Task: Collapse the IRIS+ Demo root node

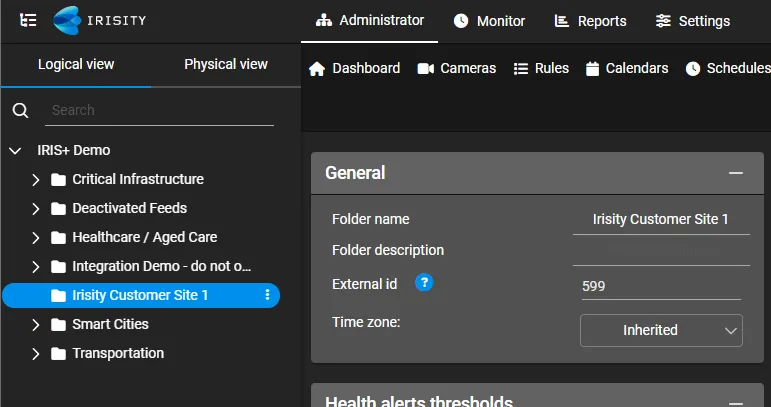Action: [15, 150]
